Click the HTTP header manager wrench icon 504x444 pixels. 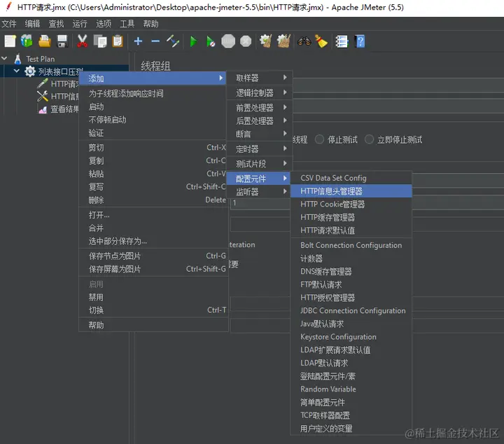[43, 96]
